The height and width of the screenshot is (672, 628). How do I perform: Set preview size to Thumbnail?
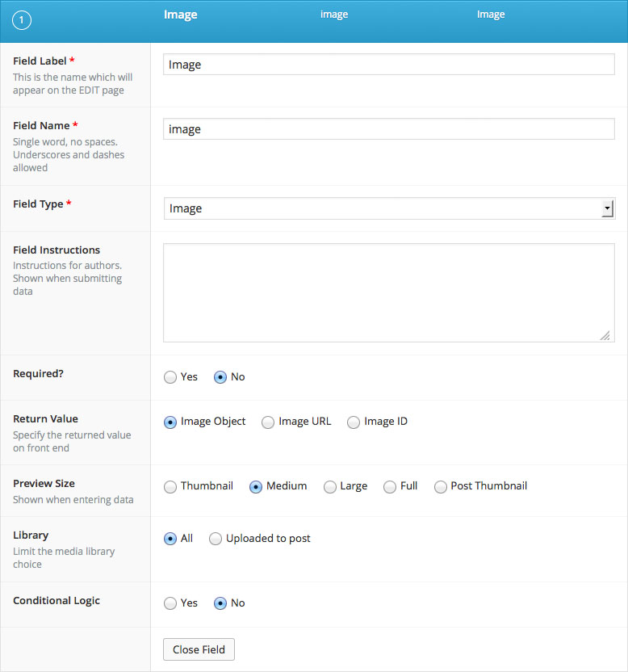[170, 487]
